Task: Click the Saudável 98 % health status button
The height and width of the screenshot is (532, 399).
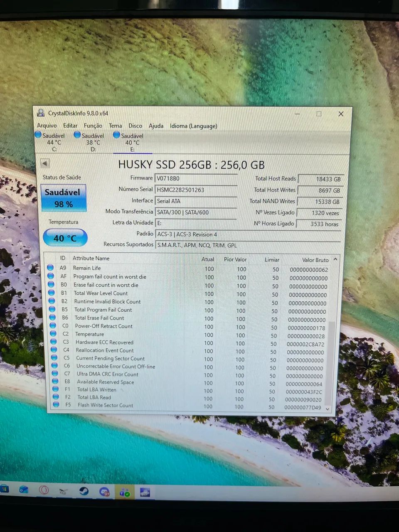Action: click(x=64, y=198)
